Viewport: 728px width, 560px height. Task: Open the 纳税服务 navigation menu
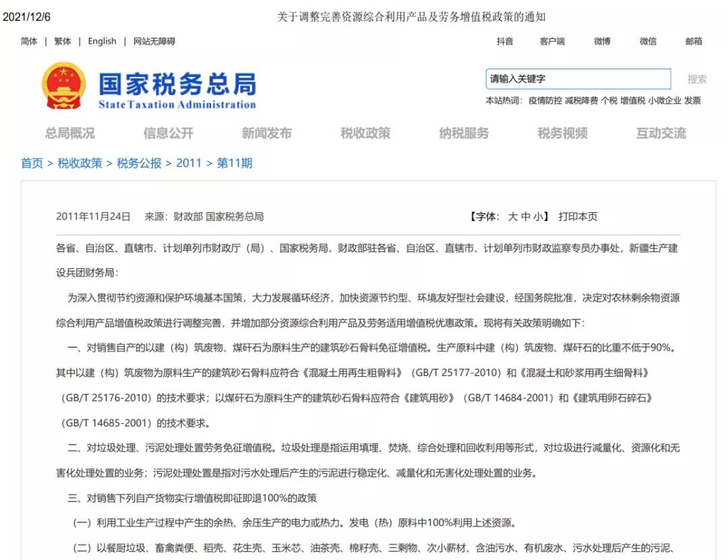click(464, 133)
